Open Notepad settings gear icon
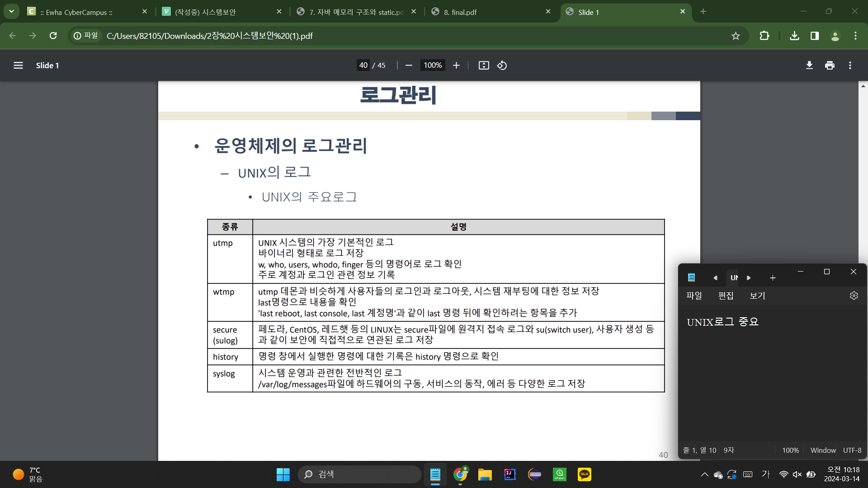Viewport: 868px width, 488px height. tap(854, 296)
